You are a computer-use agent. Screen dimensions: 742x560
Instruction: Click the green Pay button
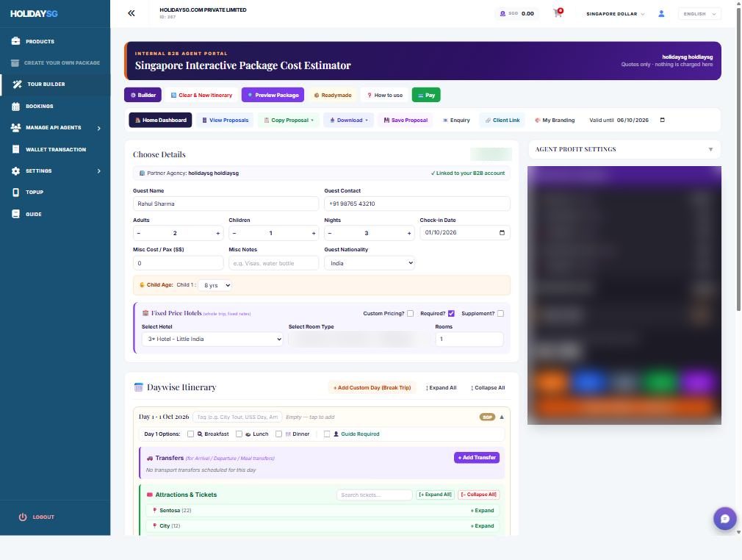click(x=426, y=95)
